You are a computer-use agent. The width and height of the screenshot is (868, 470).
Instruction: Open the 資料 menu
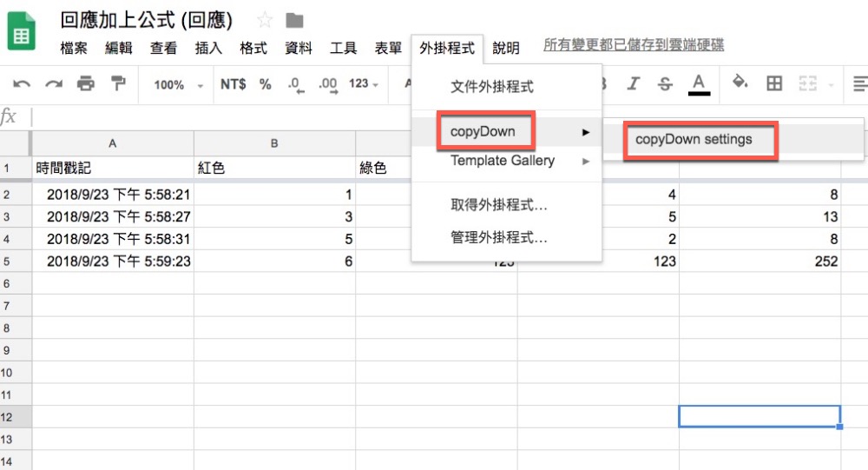click(x=299, y=49)
